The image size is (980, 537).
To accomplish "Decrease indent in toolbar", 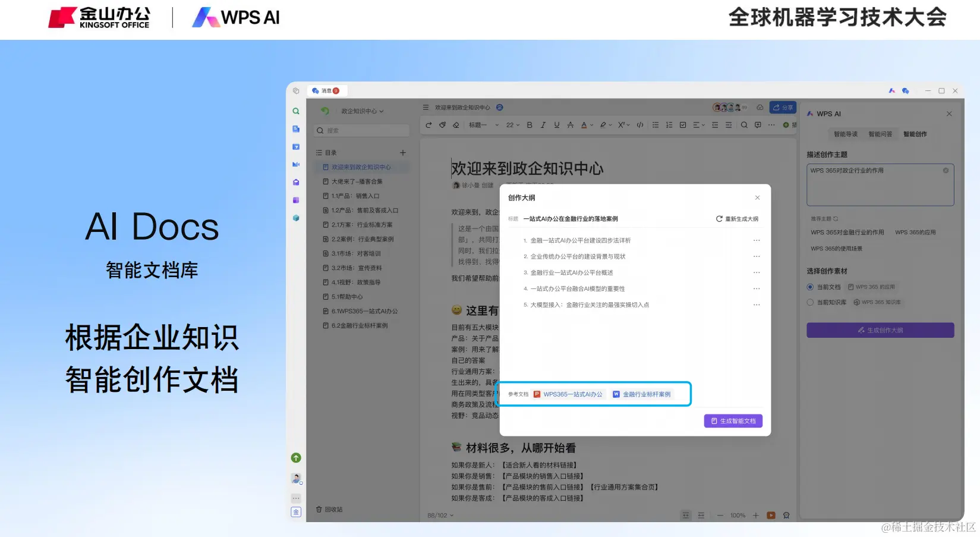I will pos(715,125).
